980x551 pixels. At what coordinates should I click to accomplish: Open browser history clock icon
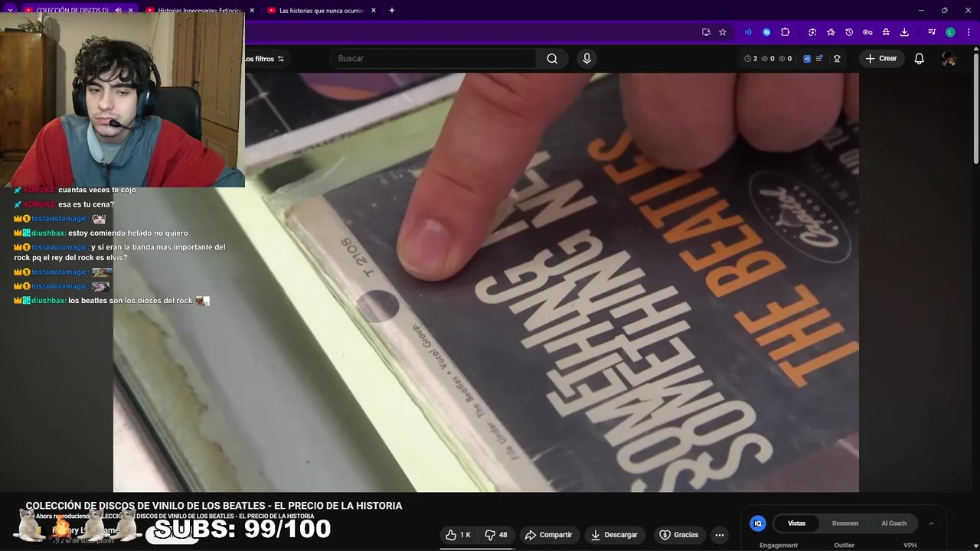coord(849,32)
